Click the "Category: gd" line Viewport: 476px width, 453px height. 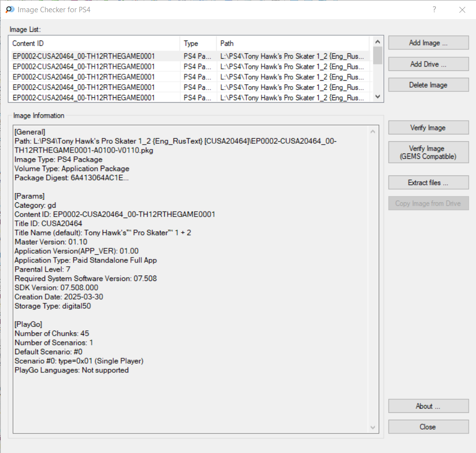point(35,205)
